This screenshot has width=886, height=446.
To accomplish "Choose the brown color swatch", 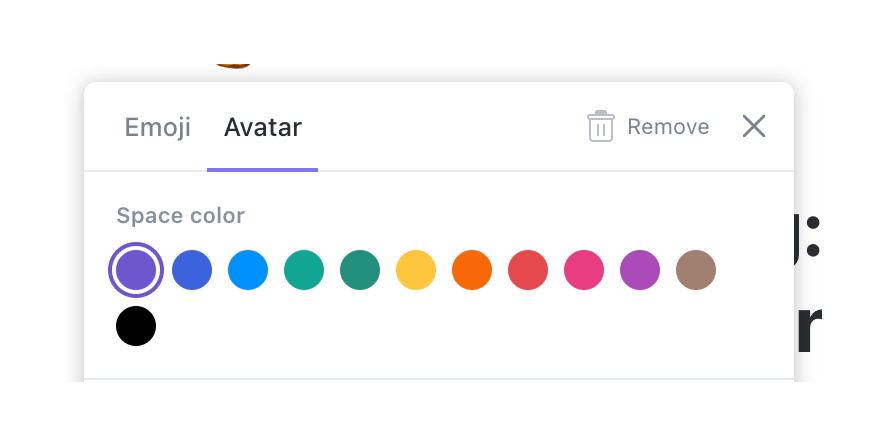I will (696, 270).
